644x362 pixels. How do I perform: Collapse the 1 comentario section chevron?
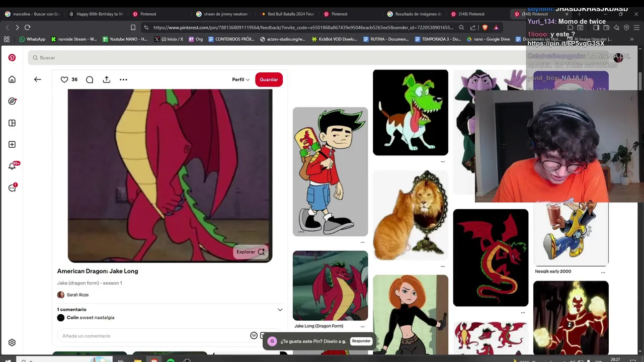[280, 310]
